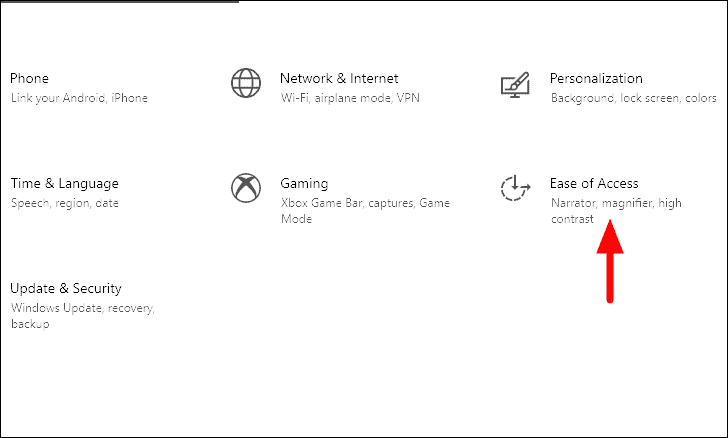Click "Windows Update, recovery, backup" description
Viewport: 728px width, 438px height.
pyautogui.click(x=83, y=316)
